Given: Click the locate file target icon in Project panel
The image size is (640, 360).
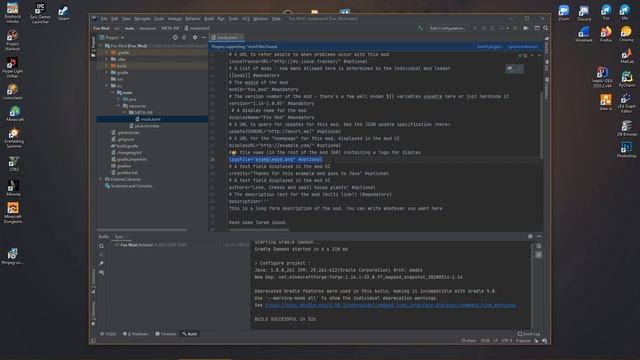Looking at the screenshot, I should [175, 38].
